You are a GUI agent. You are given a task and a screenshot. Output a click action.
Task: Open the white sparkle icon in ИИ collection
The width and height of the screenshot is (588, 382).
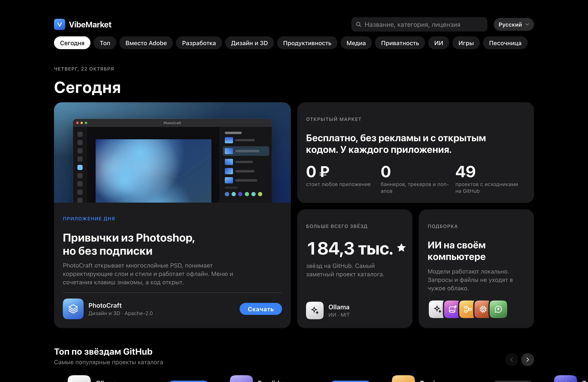coord(437,309)
